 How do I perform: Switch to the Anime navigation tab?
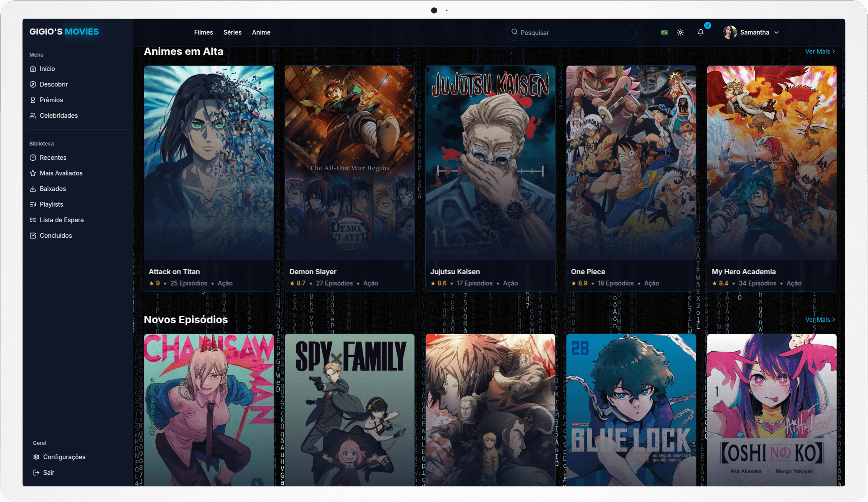point(261,32)
